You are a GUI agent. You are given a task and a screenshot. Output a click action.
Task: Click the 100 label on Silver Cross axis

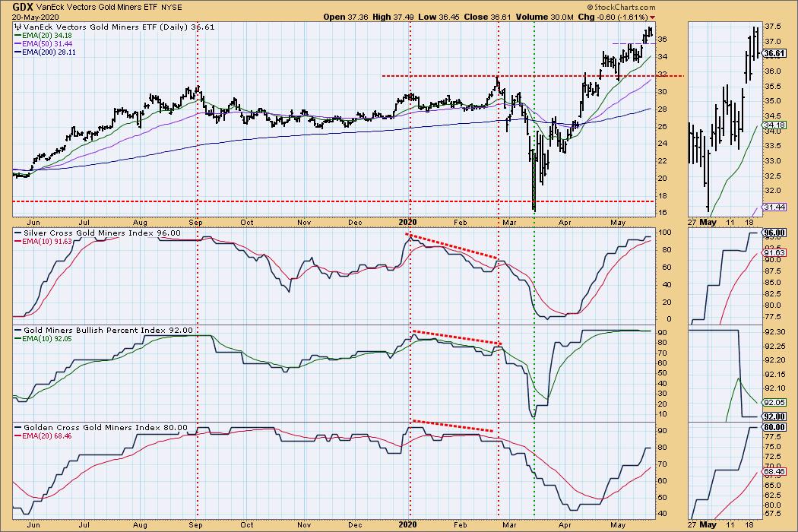point(666,233)
